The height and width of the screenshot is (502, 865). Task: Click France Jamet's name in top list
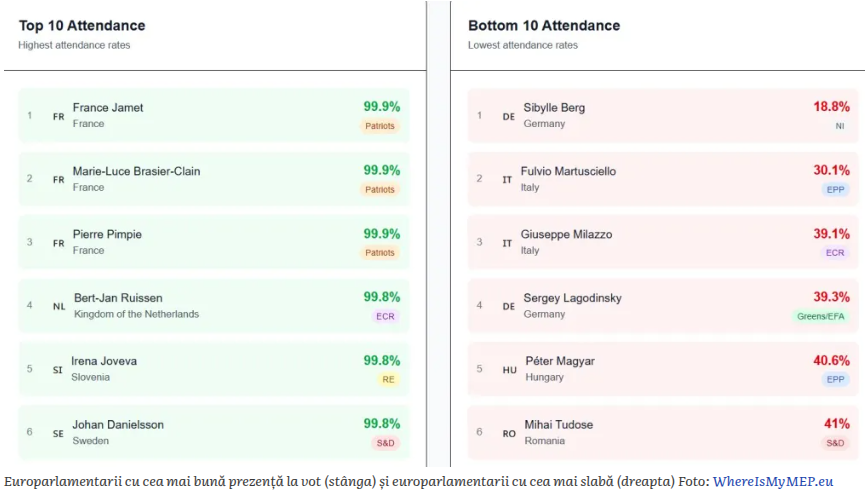coord(108,108)
